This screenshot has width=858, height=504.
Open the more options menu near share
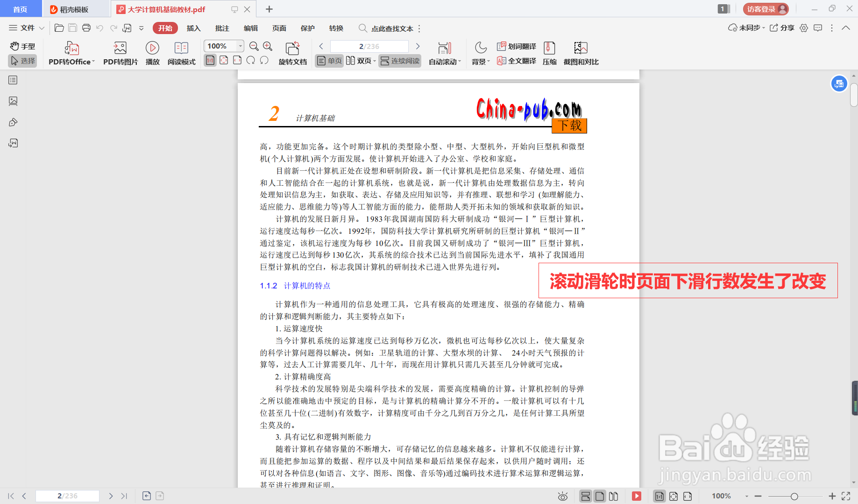point(832,28)
